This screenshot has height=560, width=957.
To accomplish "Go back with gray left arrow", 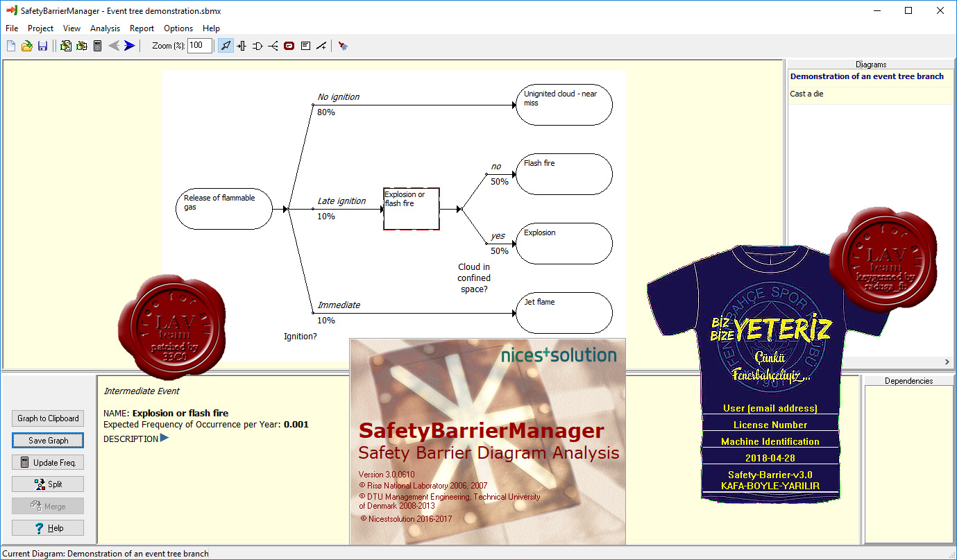I will tap(114, 46).
